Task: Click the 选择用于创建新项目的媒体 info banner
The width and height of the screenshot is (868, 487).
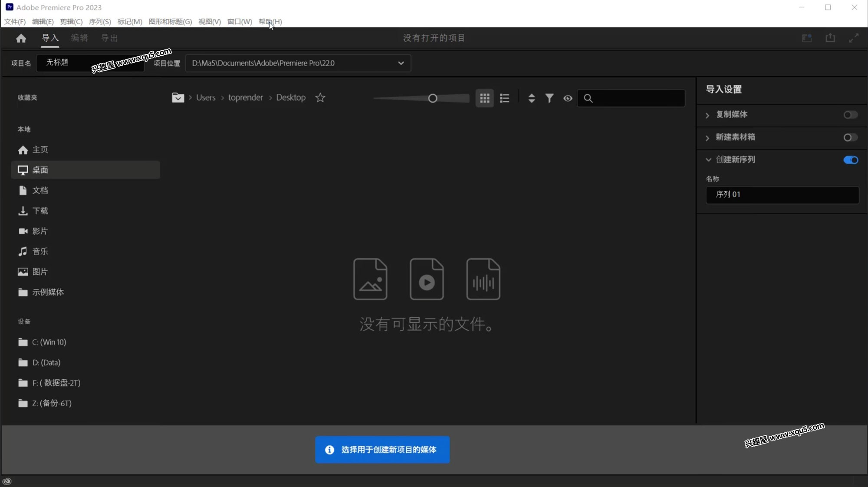Action: (382, 450)
